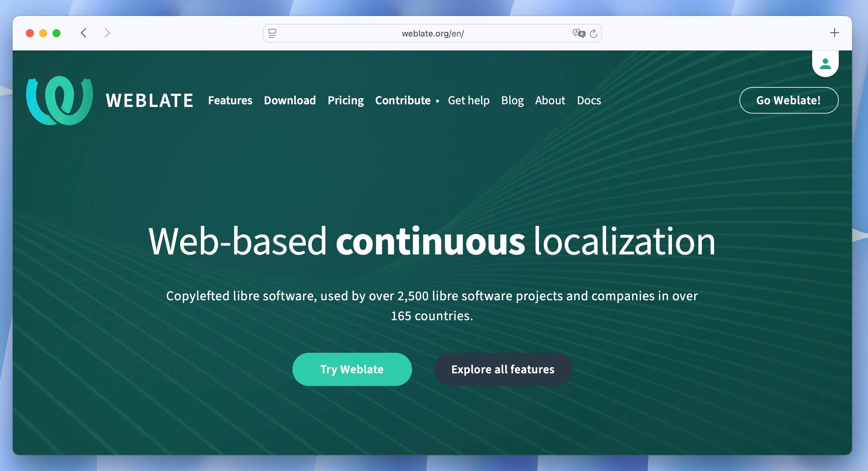Maximize the window with the green button

56,33
